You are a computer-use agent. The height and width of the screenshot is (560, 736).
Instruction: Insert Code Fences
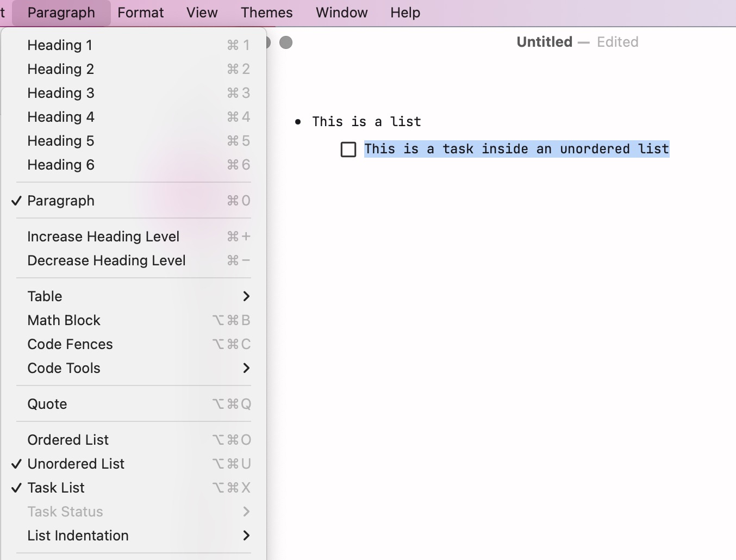point(70,344)
